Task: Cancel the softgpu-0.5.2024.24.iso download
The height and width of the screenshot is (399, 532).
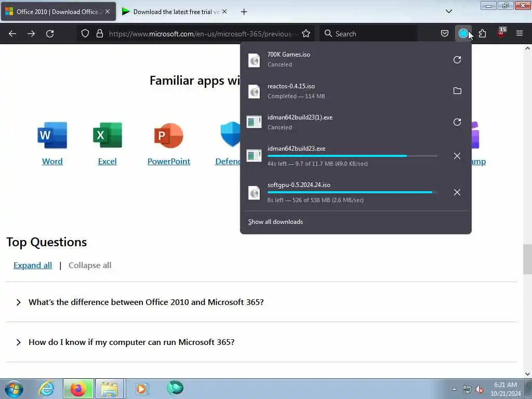Action: 457,192
